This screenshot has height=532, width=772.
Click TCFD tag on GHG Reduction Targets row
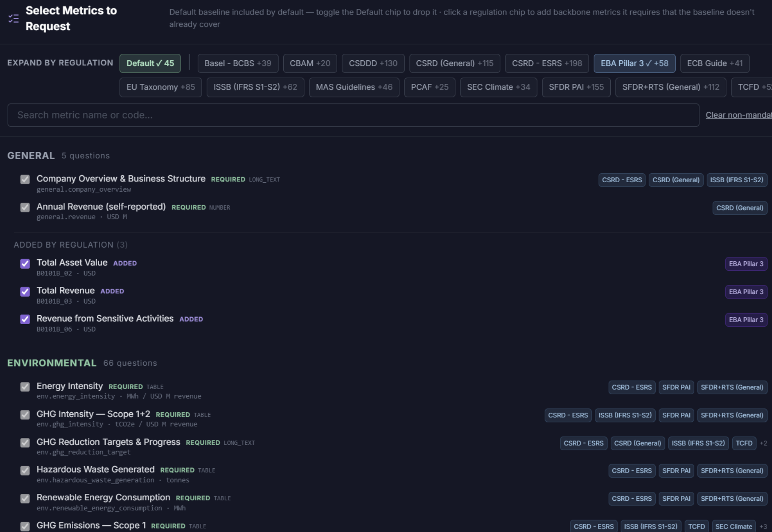[744, 443]
